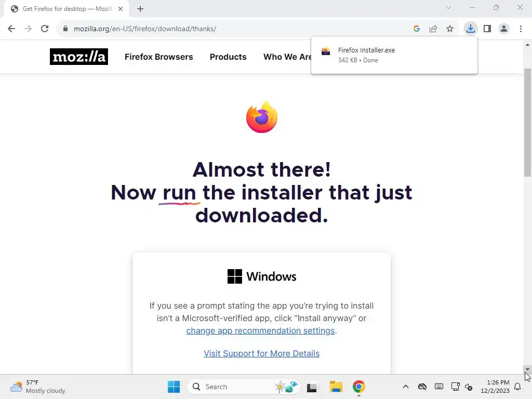This screenshot has width=532, height=399.
Task: Open the Chrome profile avatar
Action: click(x=504, y=29)
